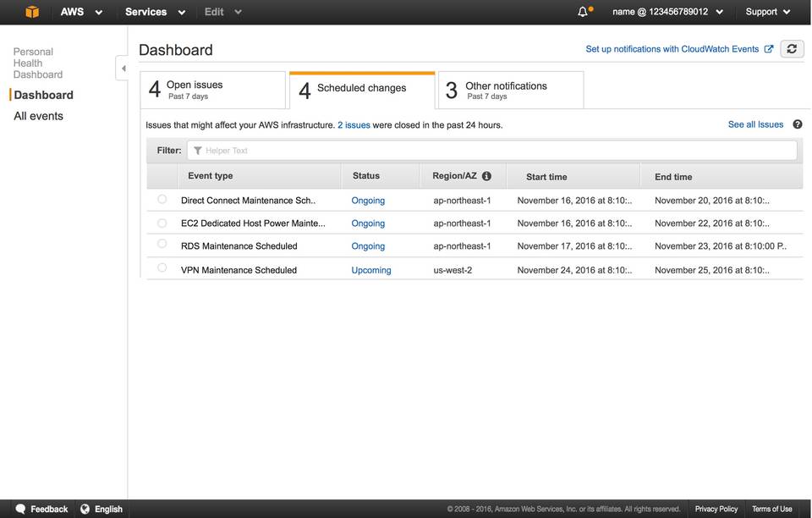Click the filter funnel icon
The height and width of the screenshot is (518, 812).
tap(198, 150)
